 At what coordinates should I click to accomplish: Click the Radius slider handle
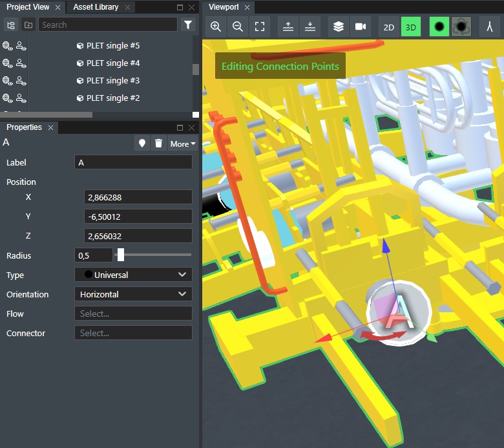[121, 255]
